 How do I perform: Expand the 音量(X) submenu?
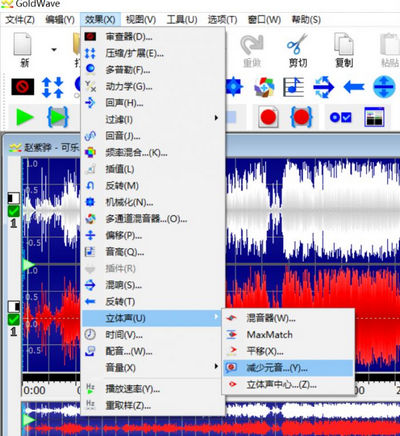coord(153,368)
